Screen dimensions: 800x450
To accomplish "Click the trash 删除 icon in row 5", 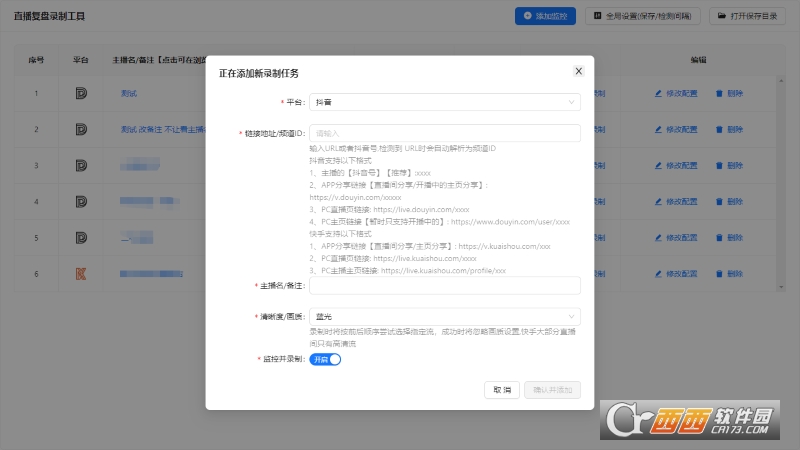I will click(x=719, y=238).
